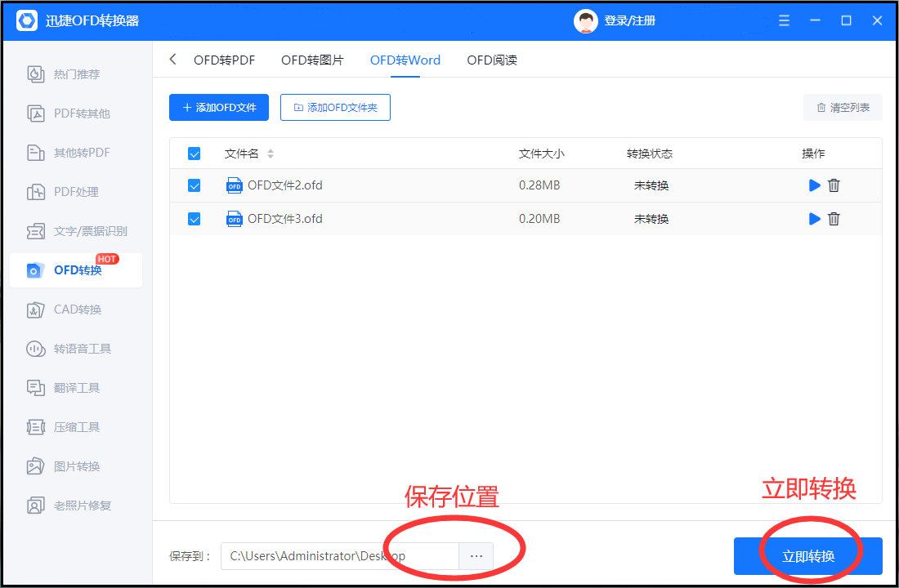Delete OFD文件3.ofd with trash icon
The image size is (899, 588).
coord(834,218)
